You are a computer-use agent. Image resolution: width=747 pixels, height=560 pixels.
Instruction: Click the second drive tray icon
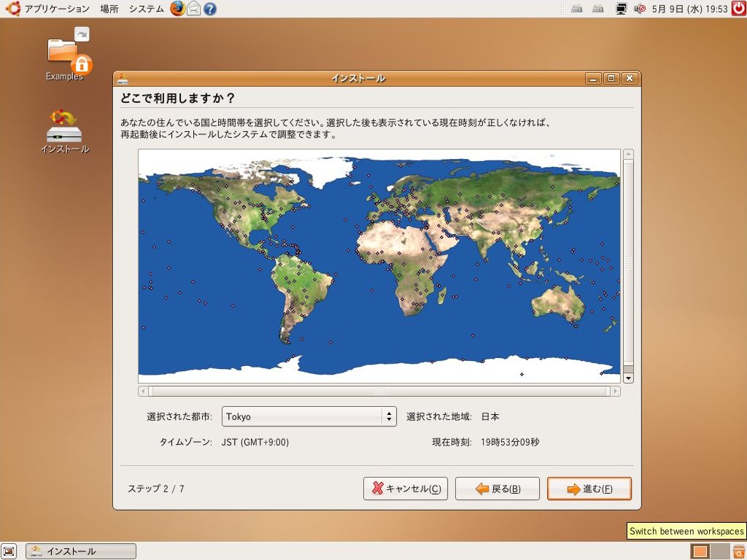[598, 9]
